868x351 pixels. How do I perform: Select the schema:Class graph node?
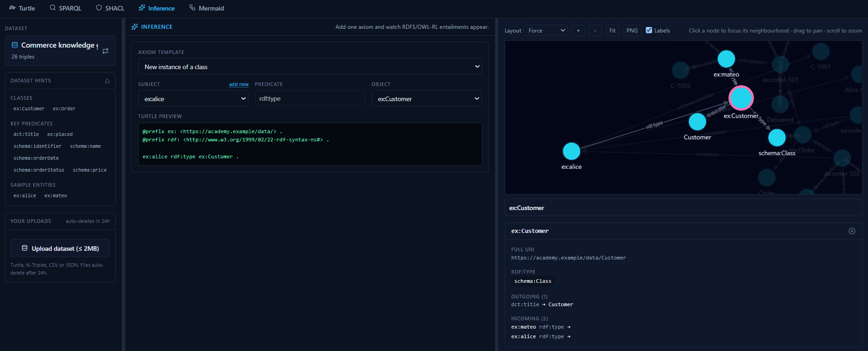(776, 137)
